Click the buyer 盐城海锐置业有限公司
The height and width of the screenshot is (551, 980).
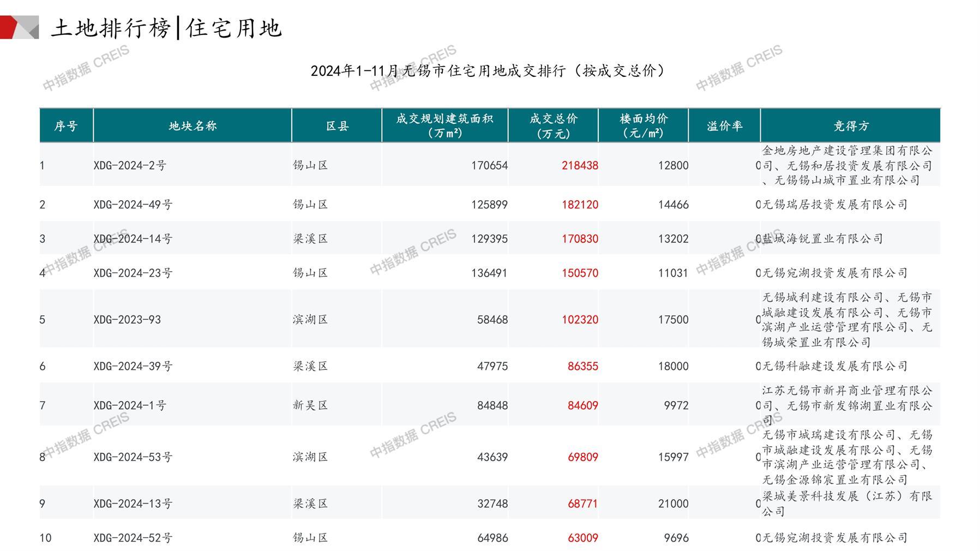click(x=822, y=238)
